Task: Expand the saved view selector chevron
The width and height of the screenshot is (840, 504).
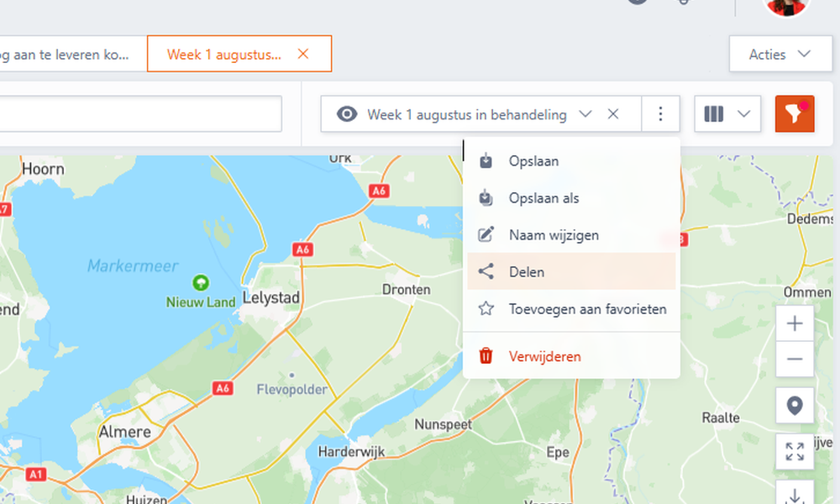Action: tap(585, 113)
